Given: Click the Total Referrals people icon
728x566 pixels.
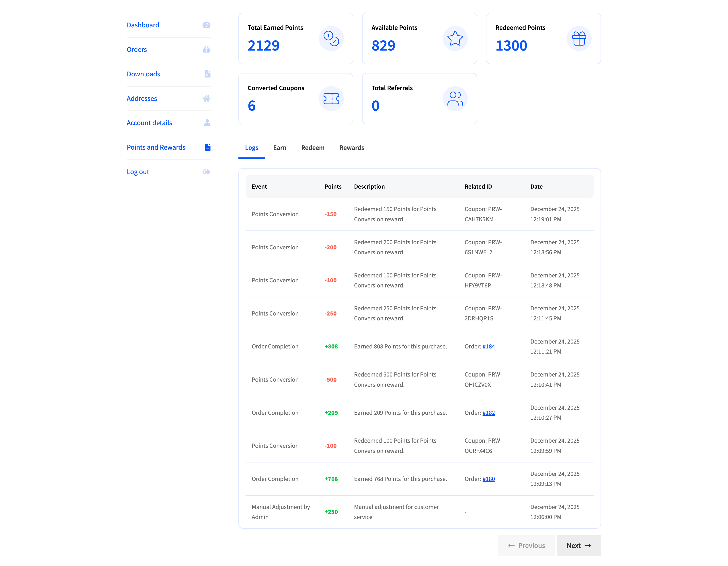Looking at the screenshot, I should (x=455, y=99).
